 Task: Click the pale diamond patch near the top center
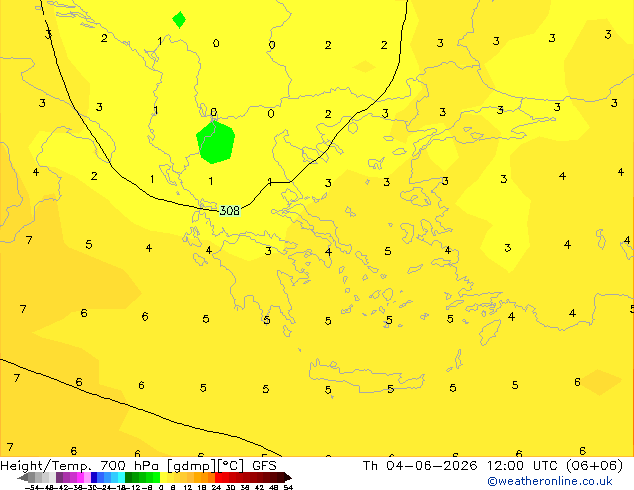pyautogui.click(x=364, y=66)
